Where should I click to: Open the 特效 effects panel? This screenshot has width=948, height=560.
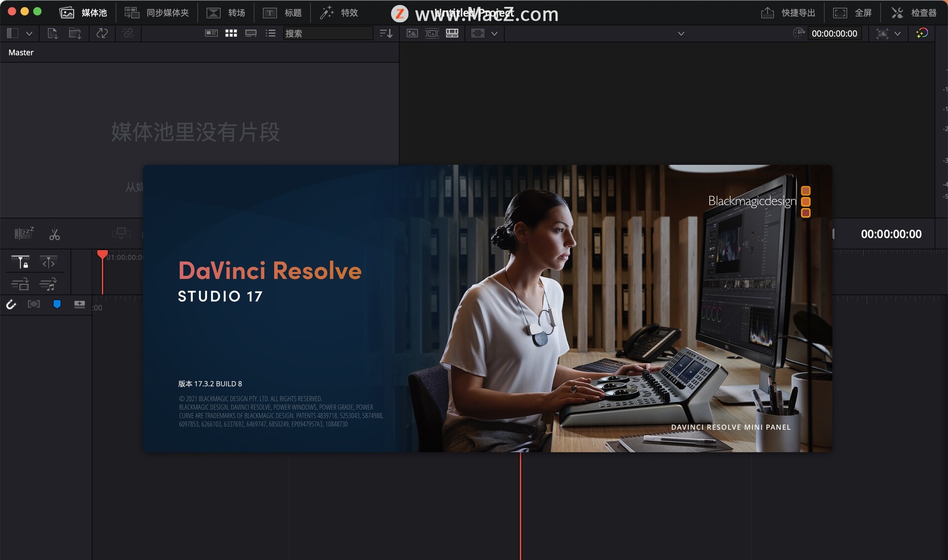339,13
